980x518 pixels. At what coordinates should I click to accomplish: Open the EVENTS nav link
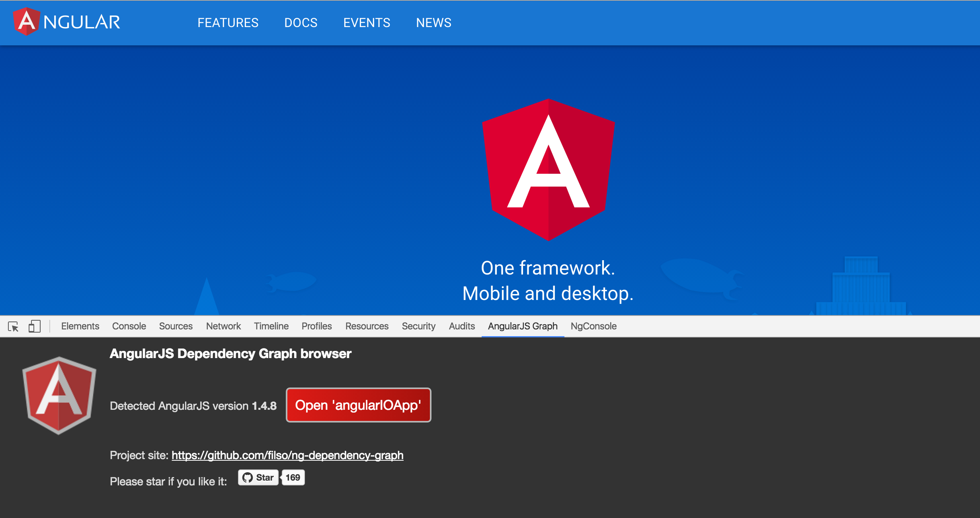point(367,23)
